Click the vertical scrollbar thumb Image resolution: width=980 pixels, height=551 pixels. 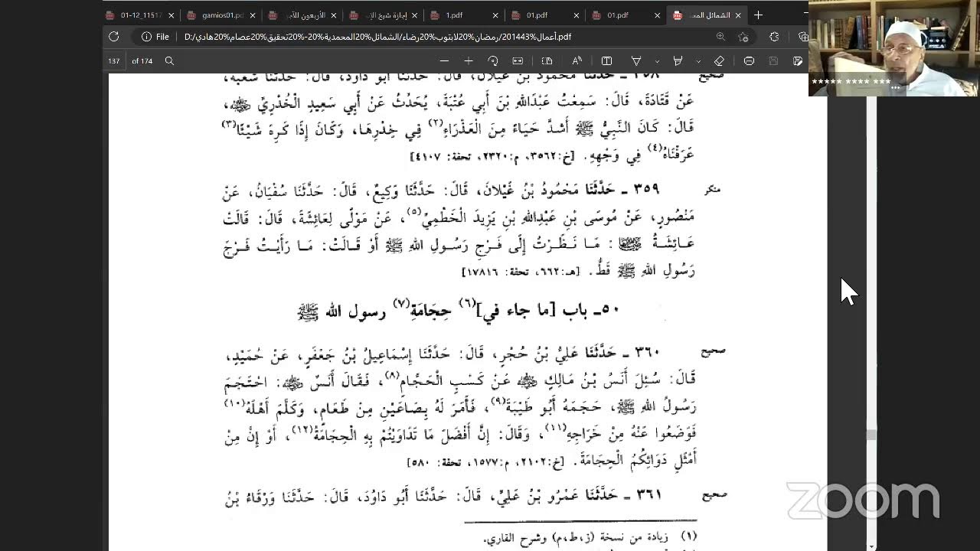(871, 435)
